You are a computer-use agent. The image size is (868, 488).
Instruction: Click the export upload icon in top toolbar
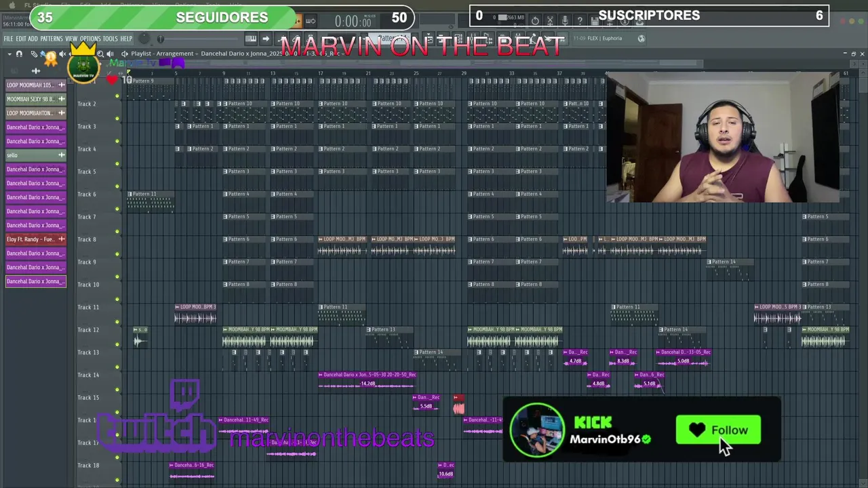[639, 21]
